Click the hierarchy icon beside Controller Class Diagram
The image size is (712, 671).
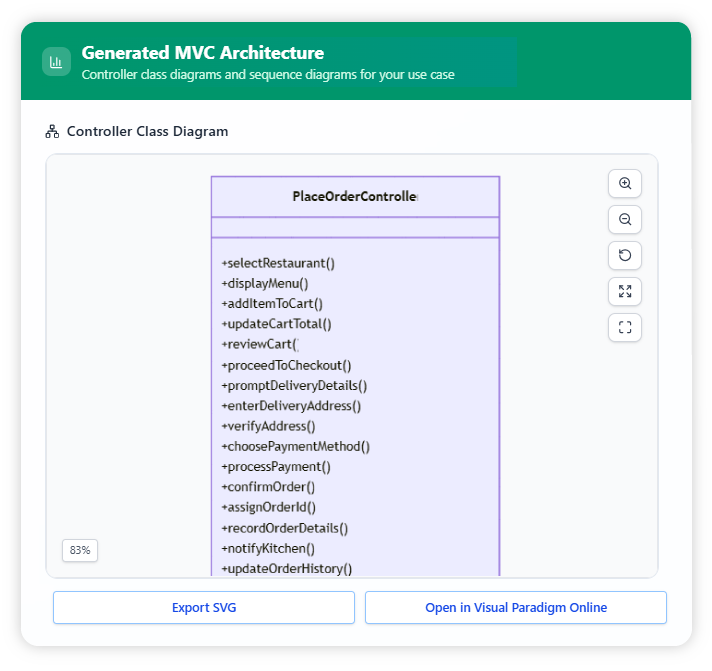(x=52, y=132)
